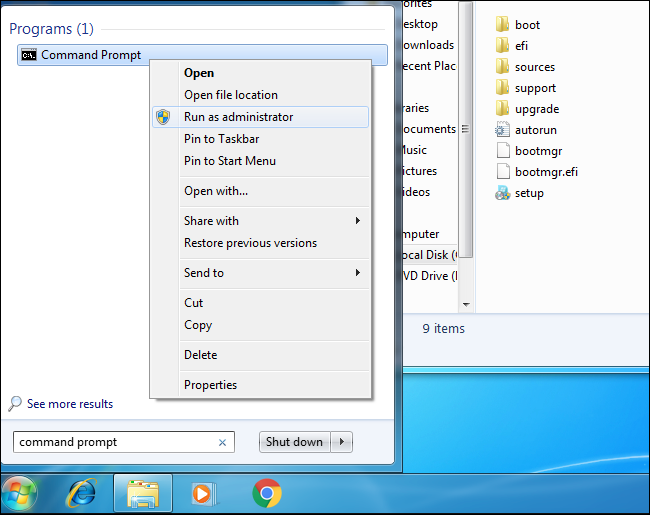This screenshot has width=650, height=515.
Task: Click the 9 items status text
Action: coord(443,328)
